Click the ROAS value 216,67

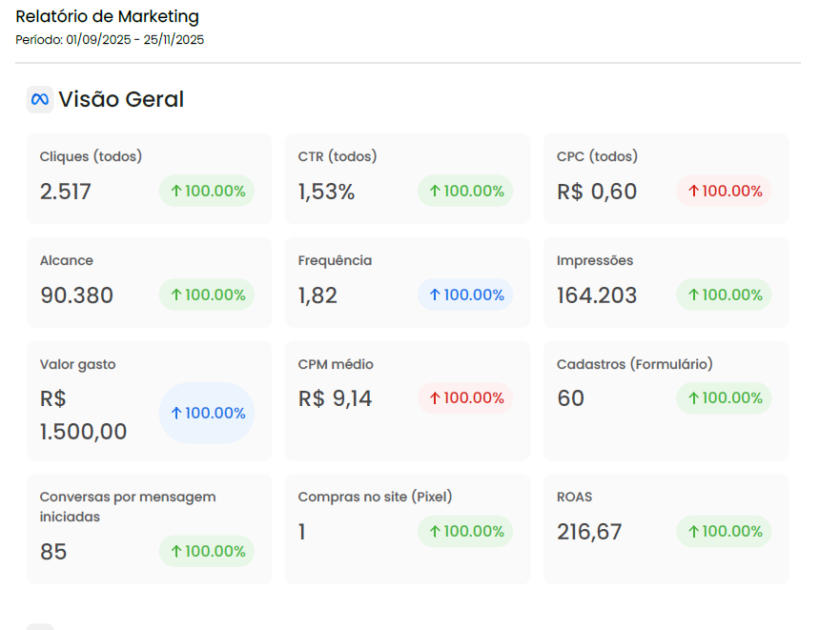tap(589, 532)
